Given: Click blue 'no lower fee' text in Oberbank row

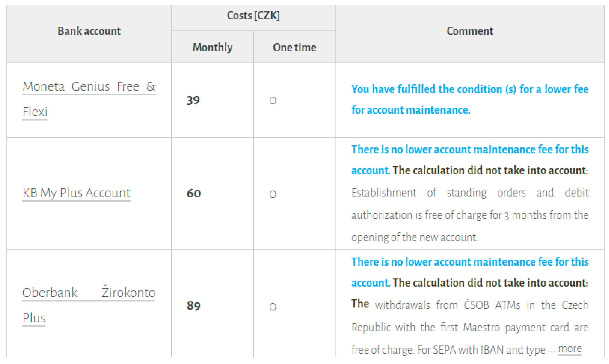Looking at the screenshot, I should click(x=469, y=262).
